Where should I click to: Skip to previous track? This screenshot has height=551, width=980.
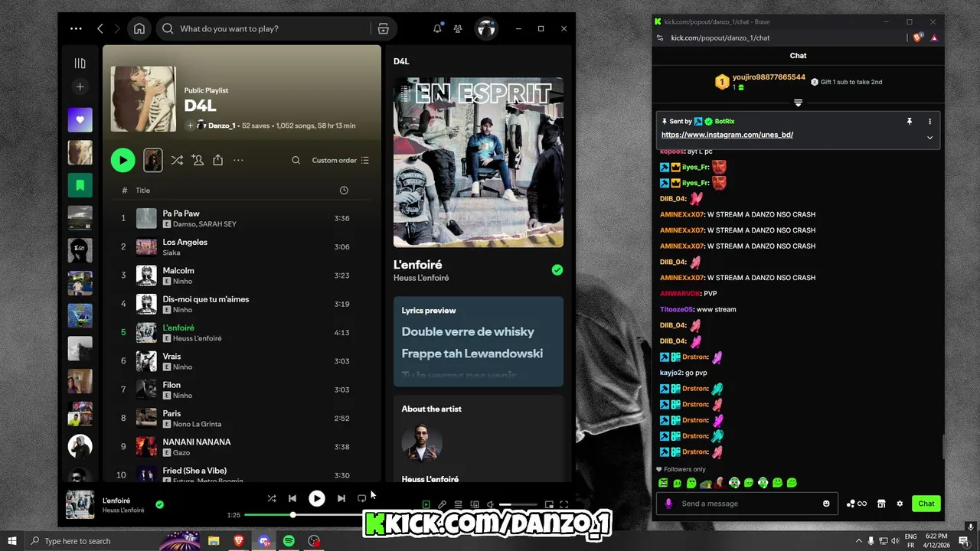click(292, 498)
